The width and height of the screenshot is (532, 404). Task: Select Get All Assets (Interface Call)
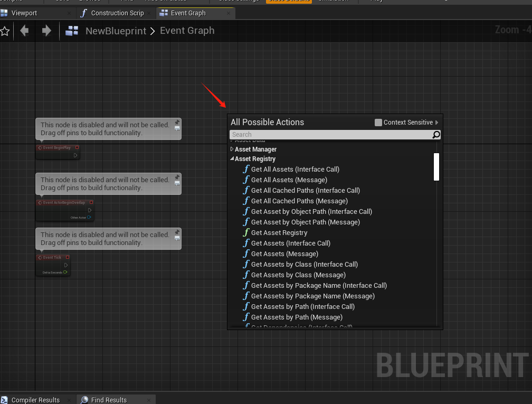[x=295, y=170]
